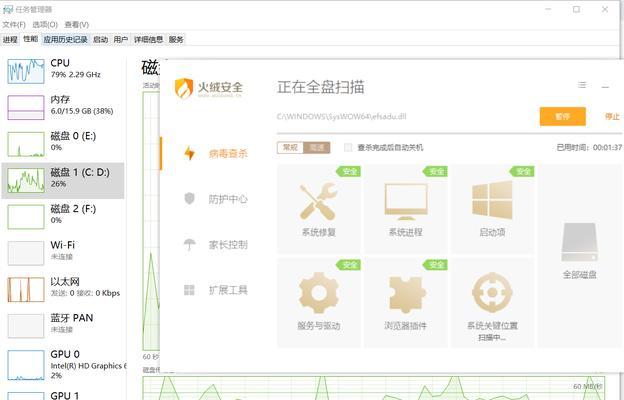Click the 启动项 Windows logo icon
Viewport: 624px width, 400px height.
click(492, 200)
